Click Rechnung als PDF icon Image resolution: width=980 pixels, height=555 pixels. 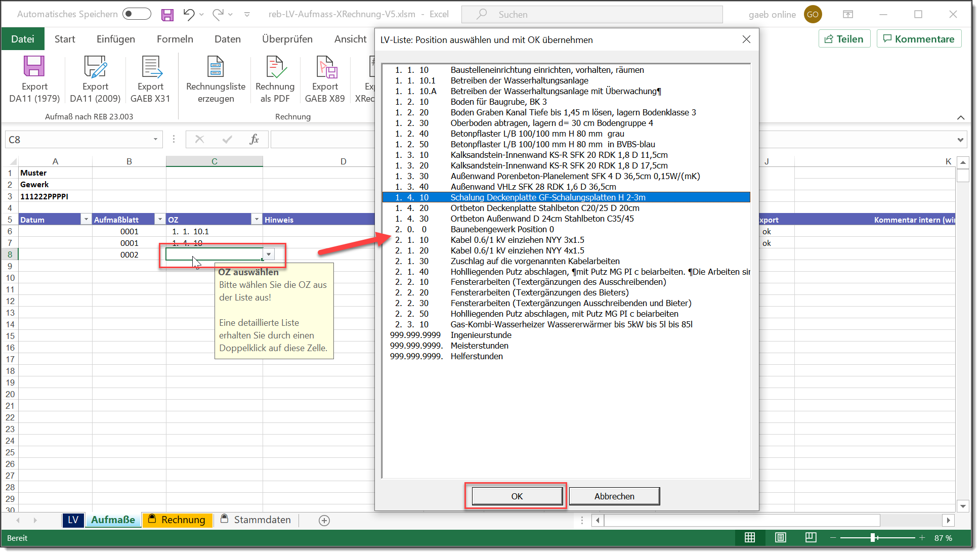[275, 67]
